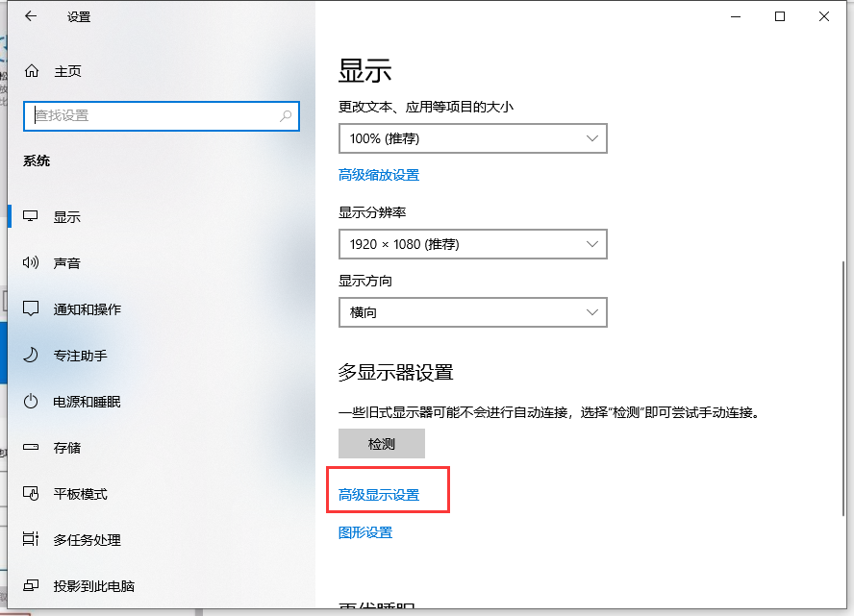854x616 pixels.
Task: Open the 横向 display orientation dropdown
Action: [x=472, y=311]
